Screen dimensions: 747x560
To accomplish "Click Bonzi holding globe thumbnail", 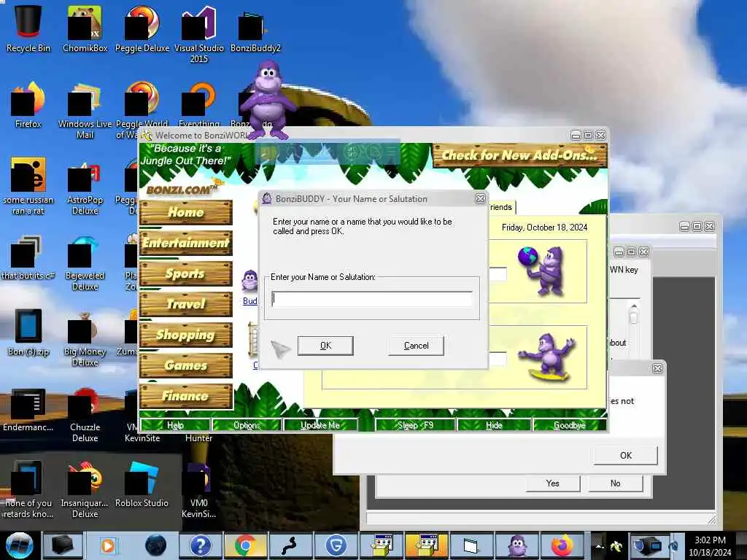I will tap(541, 271).
